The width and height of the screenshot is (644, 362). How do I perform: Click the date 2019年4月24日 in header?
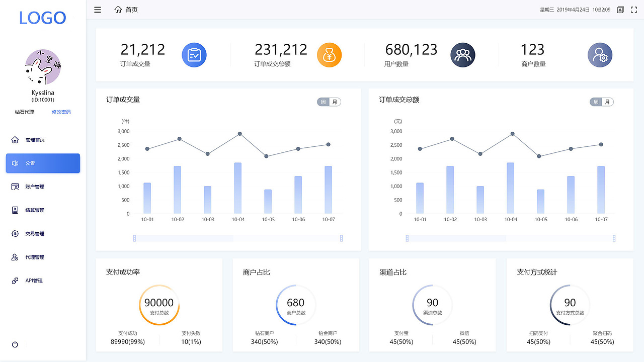(573, 10)
